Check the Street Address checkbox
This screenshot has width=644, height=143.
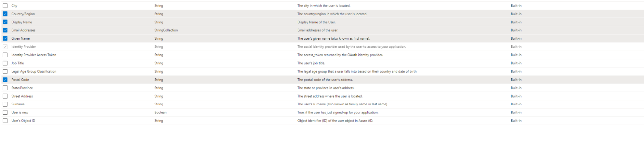pyautogui.click(x=5, y=96)
